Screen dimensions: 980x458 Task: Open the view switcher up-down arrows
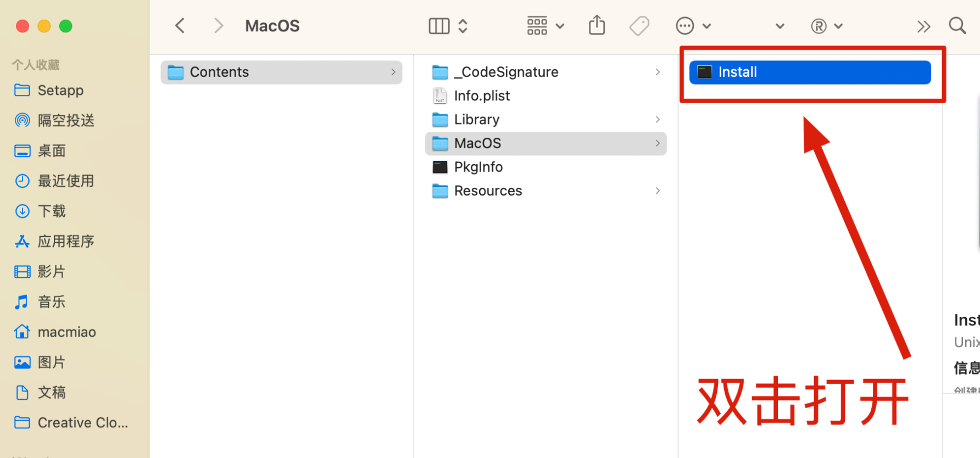pyautogui.click(x=463, y=26)
